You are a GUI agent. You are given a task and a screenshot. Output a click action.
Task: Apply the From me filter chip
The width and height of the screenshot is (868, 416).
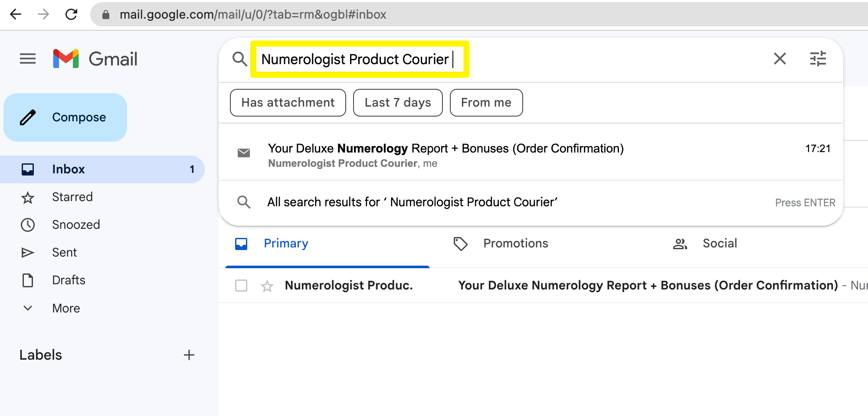[x=486, y=103]
